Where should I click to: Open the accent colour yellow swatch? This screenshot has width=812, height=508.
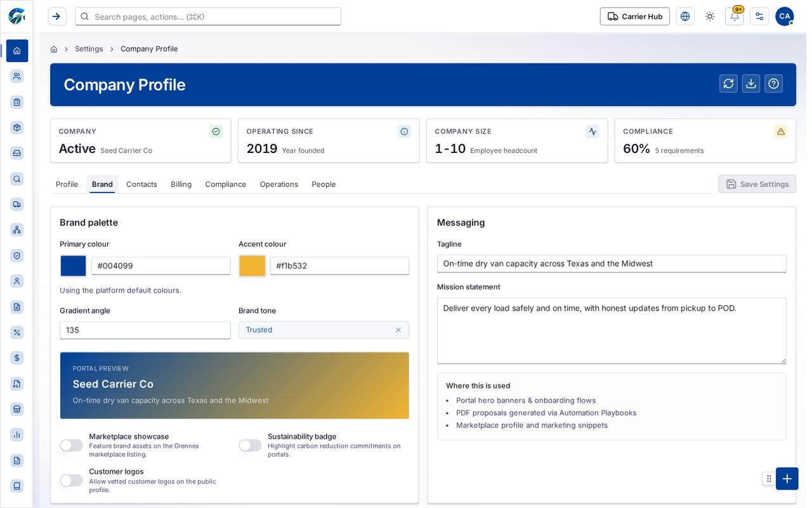coord(252,265)
